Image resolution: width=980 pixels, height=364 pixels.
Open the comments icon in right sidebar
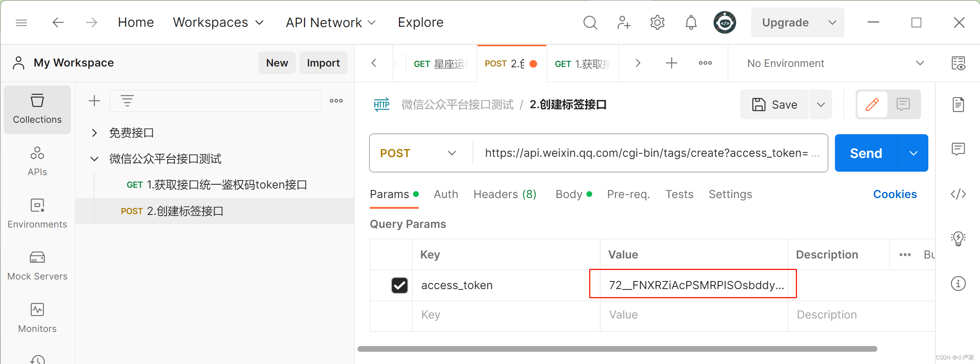(958, 149)
